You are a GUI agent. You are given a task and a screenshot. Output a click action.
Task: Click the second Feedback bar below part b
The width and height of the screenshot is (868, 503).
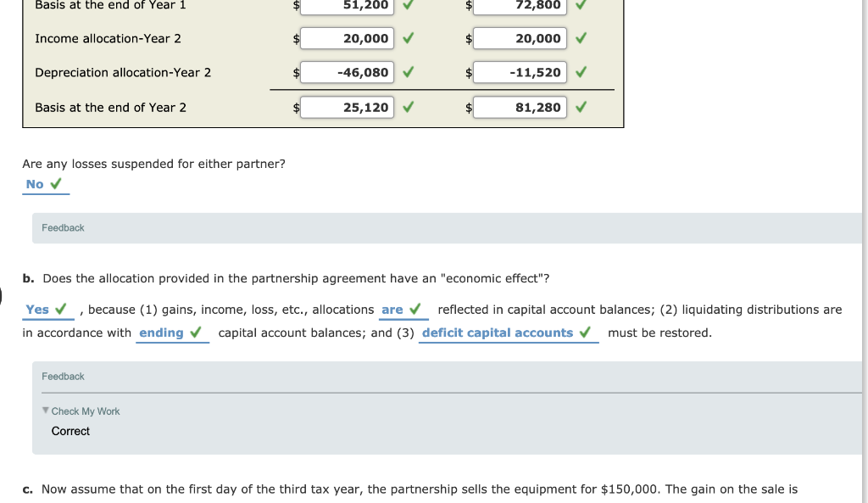point(64,376)
